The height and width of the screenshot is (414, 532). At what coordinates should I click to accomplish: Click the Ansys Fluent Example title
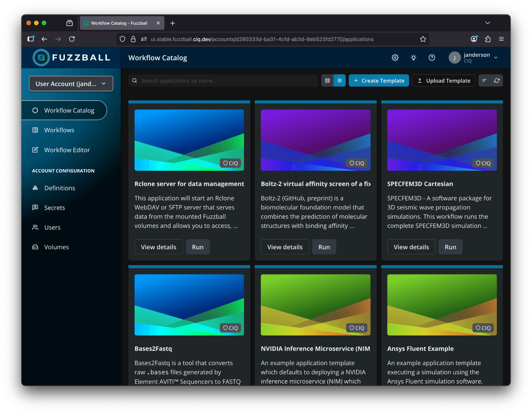click(420, 349)
